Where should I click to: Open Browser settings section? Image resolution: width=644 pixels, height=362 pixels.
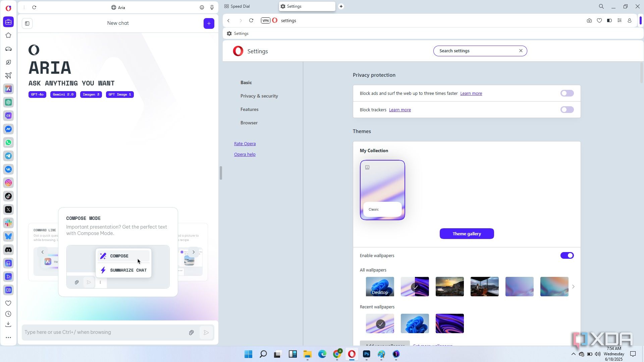click(249, 123)
